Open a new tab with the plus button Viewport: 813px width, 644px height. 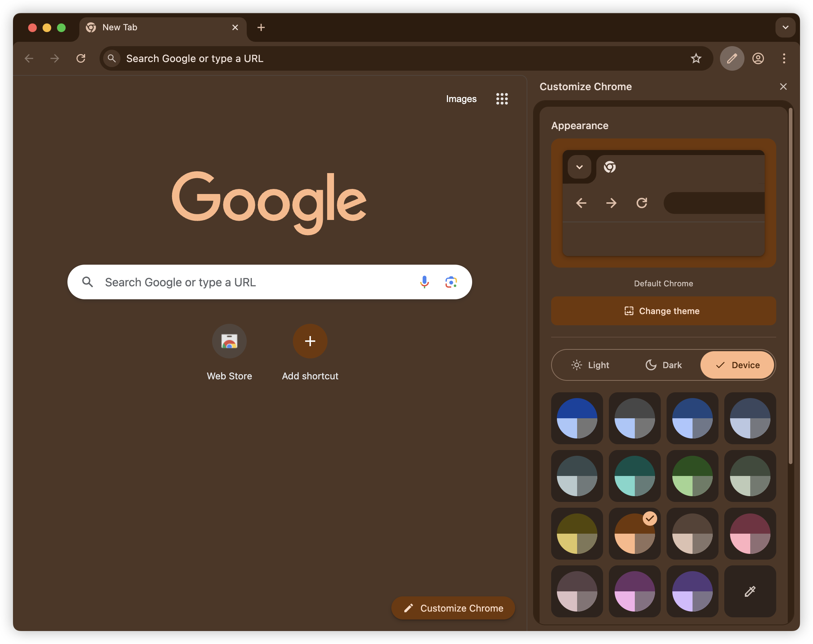(261, 27)
